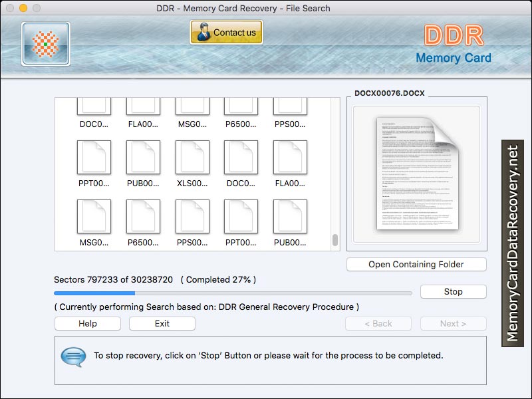This screenshot has height=399, width=532.
Task: Select the XLS00 spreadsheet file icon
Action: (x=192, y=158)
